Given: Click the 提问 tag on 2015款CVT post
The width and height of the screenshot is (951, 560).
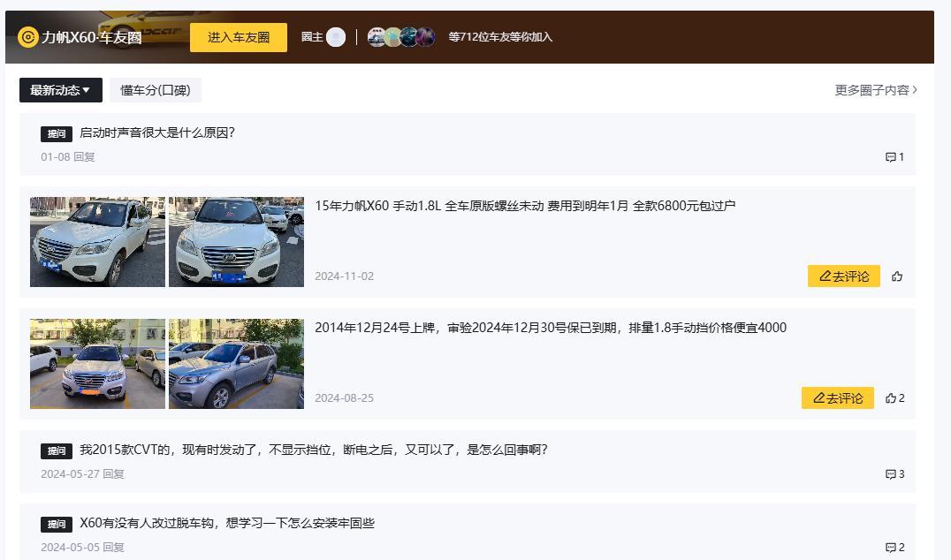Looking at the screenshot, I should coord(57,450).
